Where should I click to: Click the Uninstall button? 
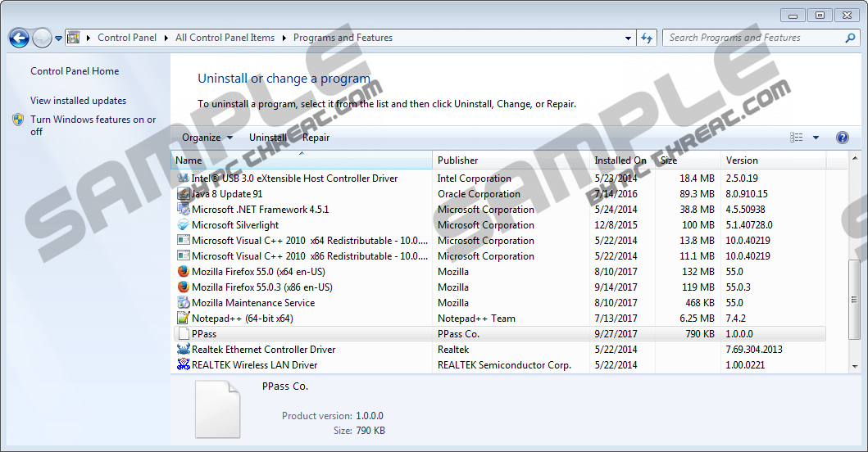click(x=267, y=138)
